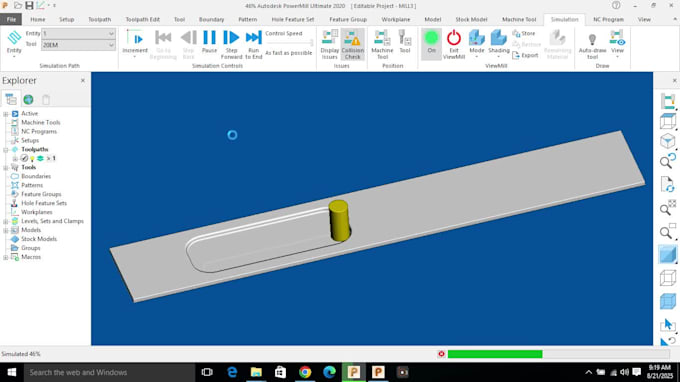Open the Entity combo box

tap(78, 33)
